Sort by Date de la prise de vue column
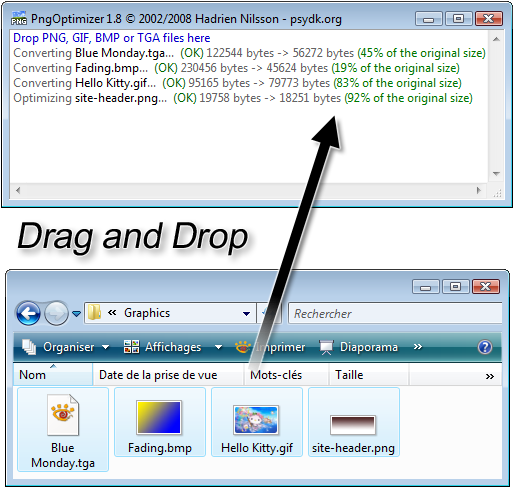The height and width of the screenshot is (487, 513). 168,375
